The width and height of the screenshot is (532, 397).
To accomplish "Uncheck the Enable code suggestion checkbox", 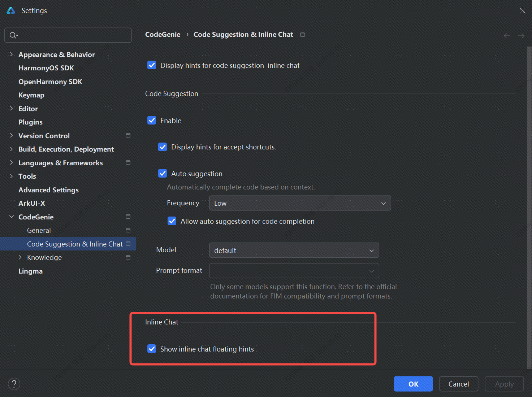I will tap(152, 121).
